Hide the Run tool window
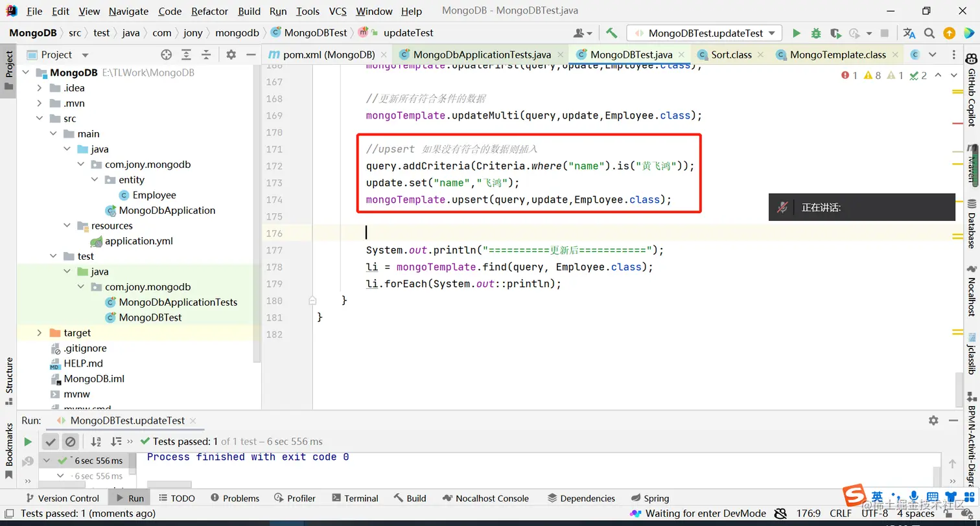This screenshot has height=526, width=980. (953, 420)
